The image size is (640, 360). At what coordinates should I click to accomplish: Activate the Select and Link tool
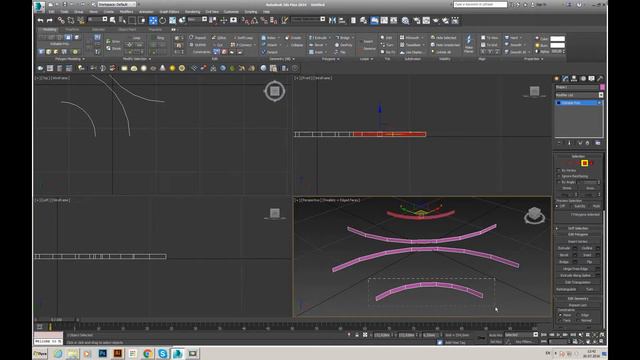pyautogui.click(x=61, y=20)
